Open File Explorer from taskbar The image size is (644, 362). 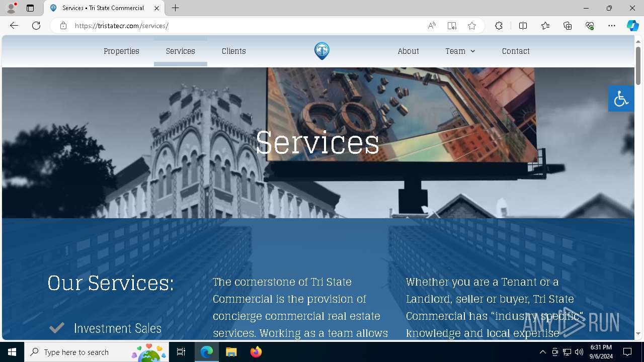[231, 352]
